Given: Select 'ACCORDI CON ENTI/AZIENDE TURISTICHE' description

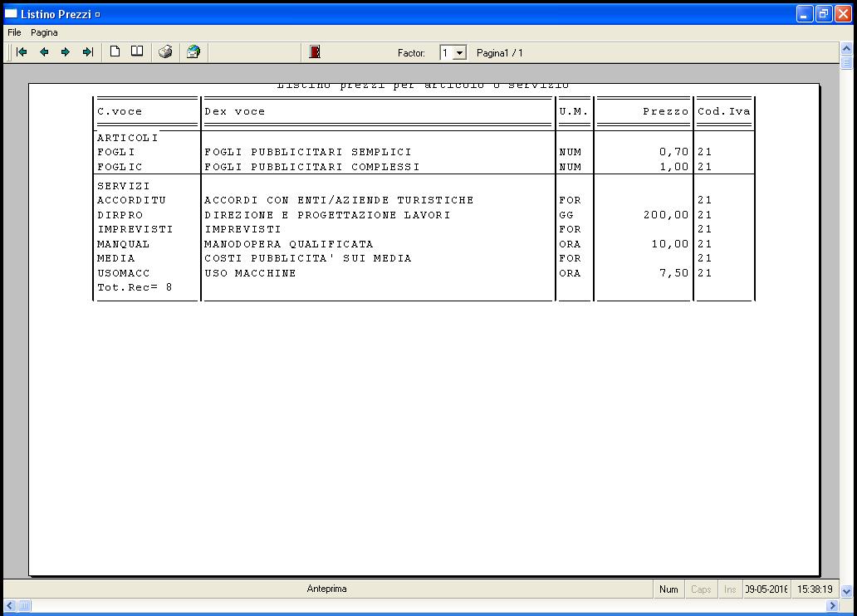Looking at the screenshot, I should (339, 200).
